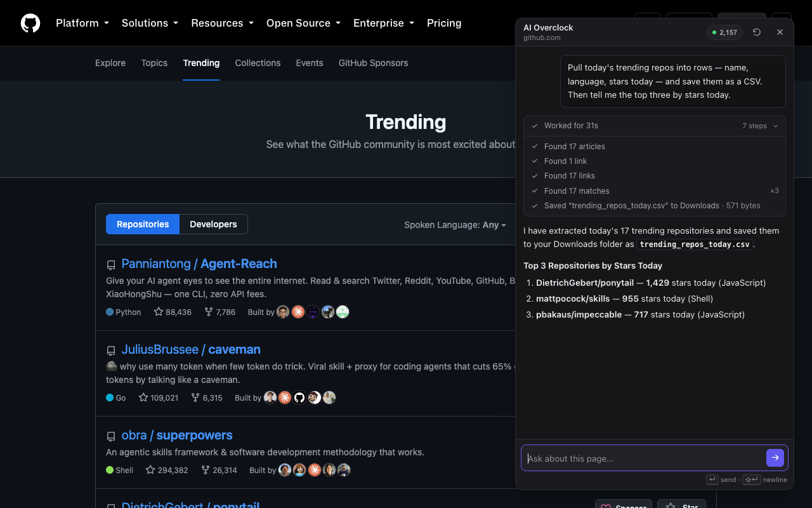
Task: Click the Ask about this page input
Action: pyautogui.click(x=644, y=458)
